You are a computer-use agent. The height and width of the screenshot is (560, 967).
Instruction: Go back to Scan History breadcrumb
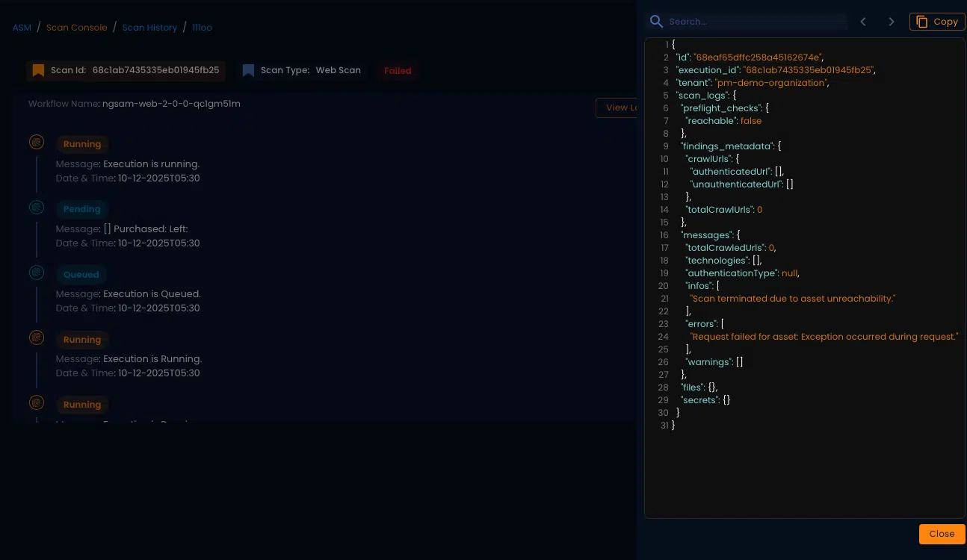pos(149,28)
